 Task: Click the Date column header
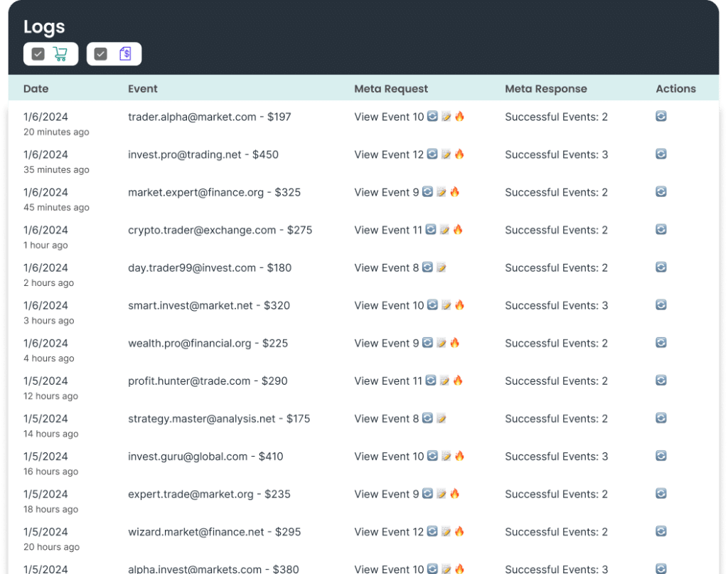tap(36, 89)
